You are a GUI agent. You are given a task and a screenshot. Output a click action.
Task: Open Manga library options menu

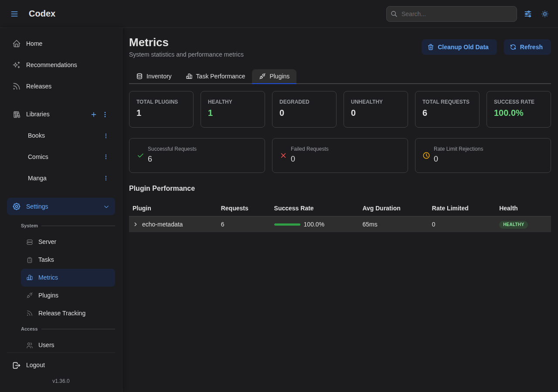tap(105, 178)
